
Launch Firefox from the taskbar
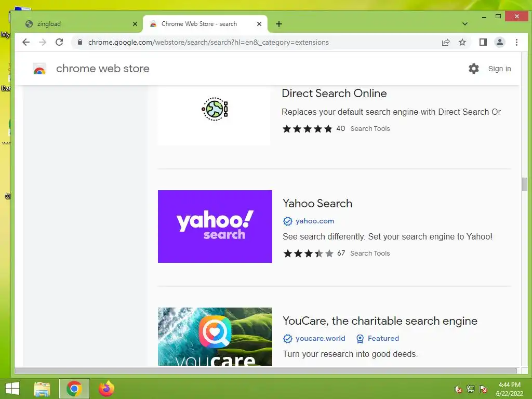106,389
